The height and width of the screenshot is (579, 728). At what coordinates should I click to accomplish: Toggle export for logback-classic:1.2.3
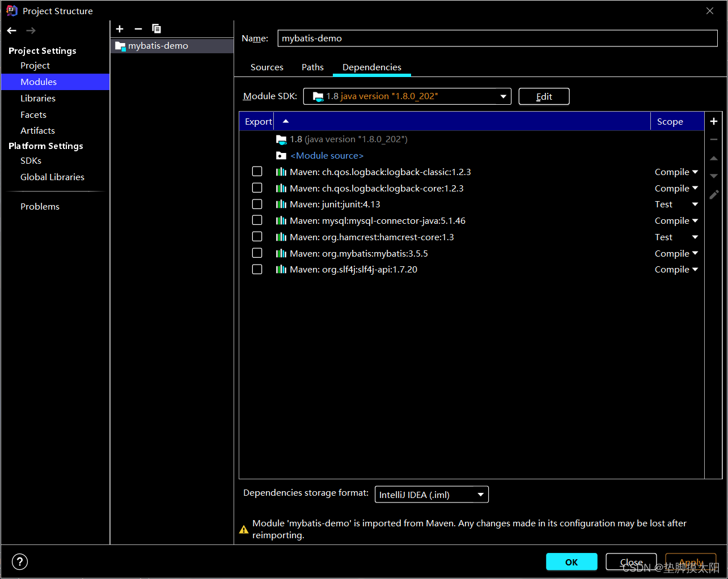click(257, 171)
